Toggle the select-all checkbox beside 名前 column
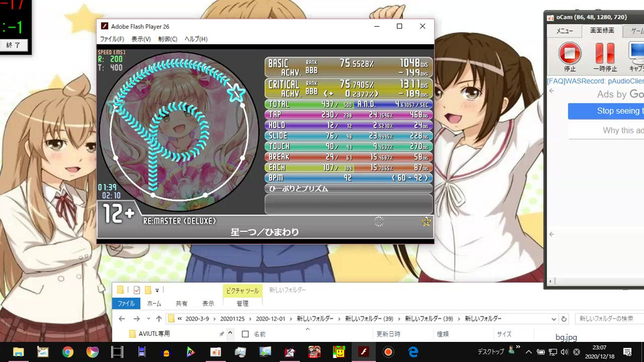Image resolution: width=644 pixels, height=362 pixels. tap(246, 334)
